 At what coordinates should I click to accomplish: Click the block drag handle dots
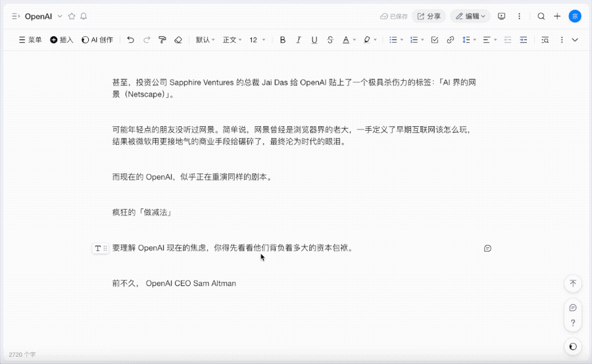(x=105, y=248)
